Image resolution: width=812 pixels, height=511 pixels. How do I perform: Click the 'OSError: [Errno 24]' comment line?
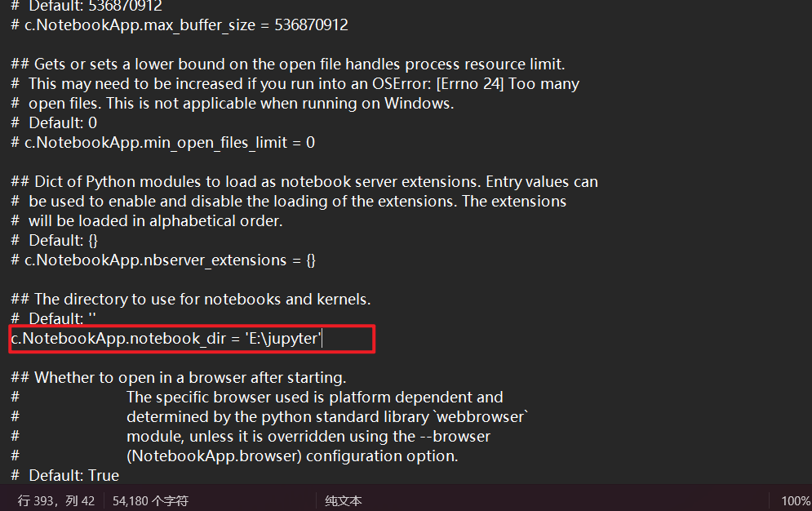coord(304,84)
